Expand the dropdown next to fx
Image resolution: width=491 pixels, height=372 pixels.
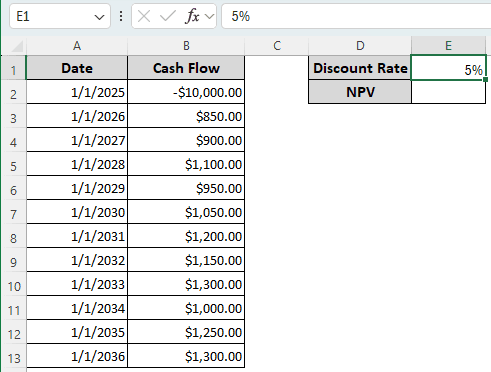[209, 16]
